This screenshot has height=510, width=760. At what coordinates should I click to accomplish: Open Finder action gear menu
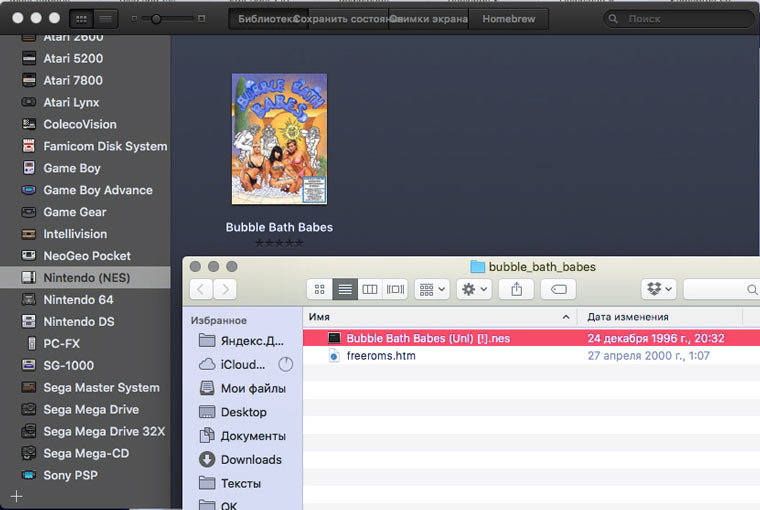474,289
